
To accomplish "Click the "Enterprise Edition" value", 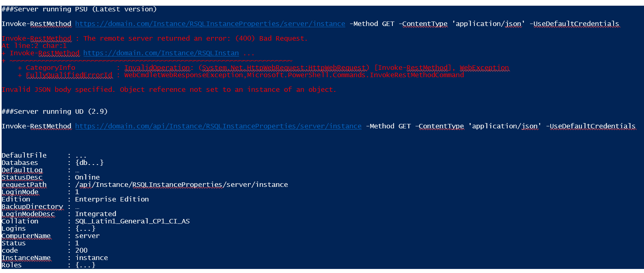I will click(x=112, y=199).
